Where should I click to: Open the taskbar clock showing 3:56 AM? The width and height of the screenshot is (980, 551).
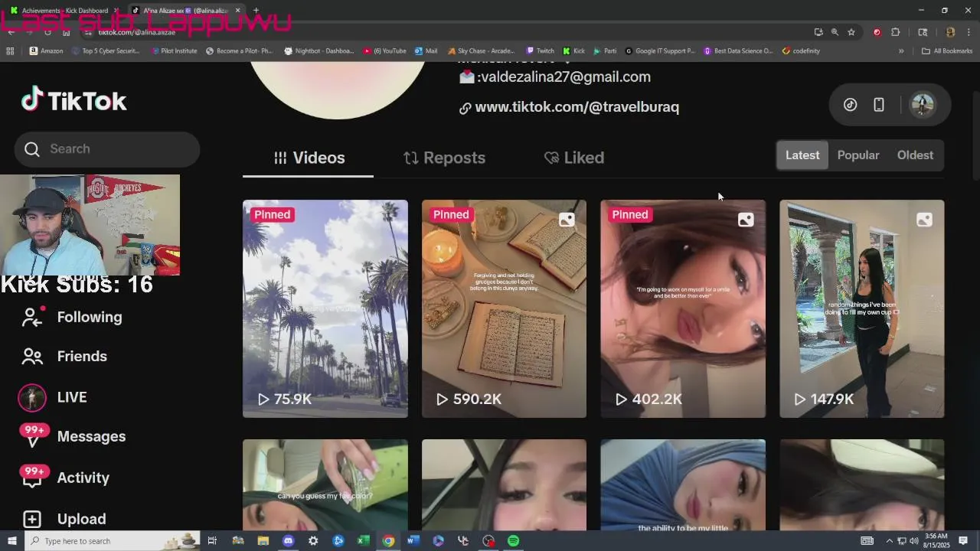(x=936, y=541)
